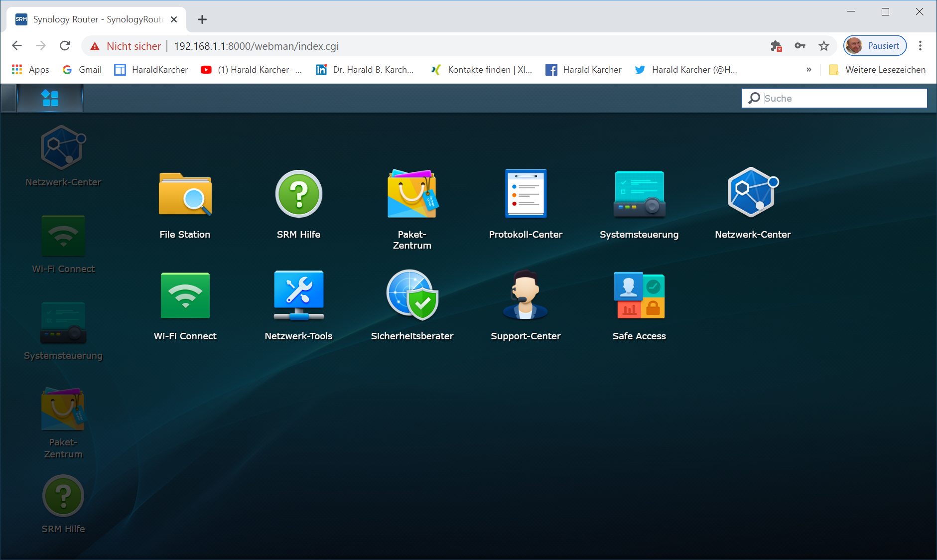Open Paket-Zentrum in the app grid
Screen dimensions: 937x560
(x=412, y=195)
